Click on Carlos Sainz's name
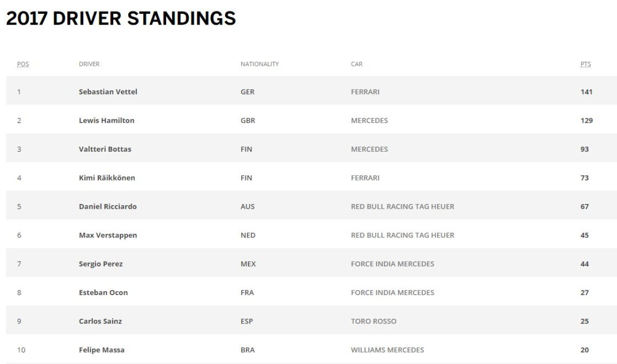Image resolution: width=617 pixels, height=364 pixels. click(x=100, y=321)
